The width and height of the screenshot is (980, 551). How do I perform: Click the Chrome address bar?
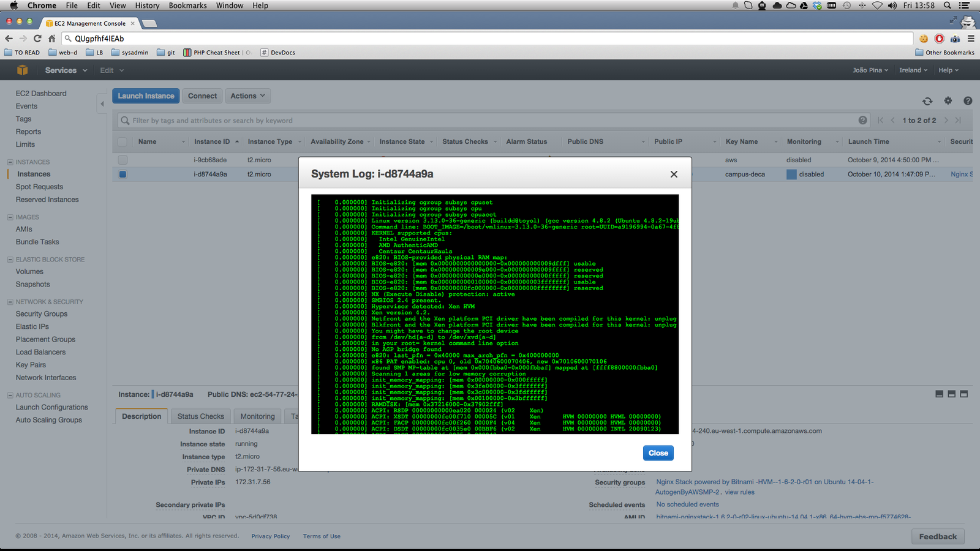[x=487, y=39]
